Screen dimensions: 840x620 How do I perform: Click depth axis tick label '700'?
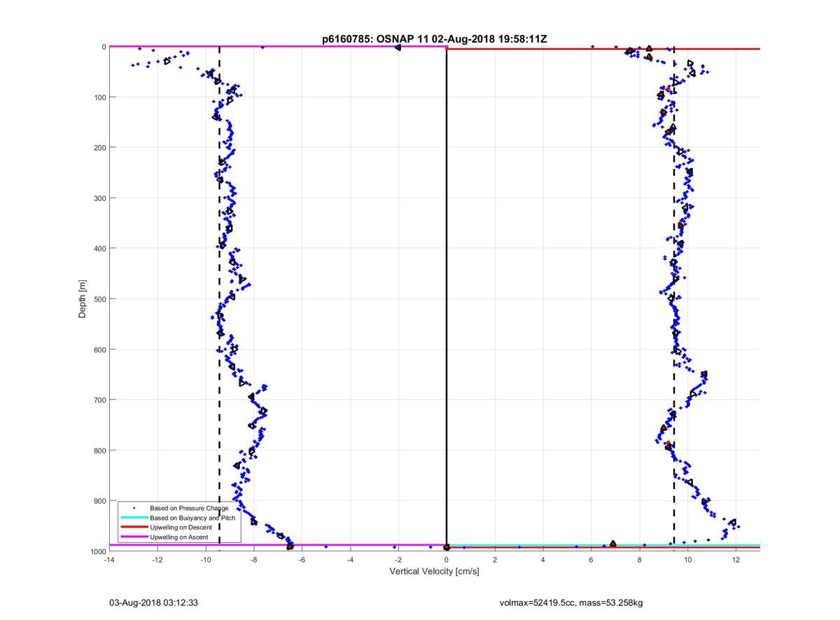pos(99,399)
